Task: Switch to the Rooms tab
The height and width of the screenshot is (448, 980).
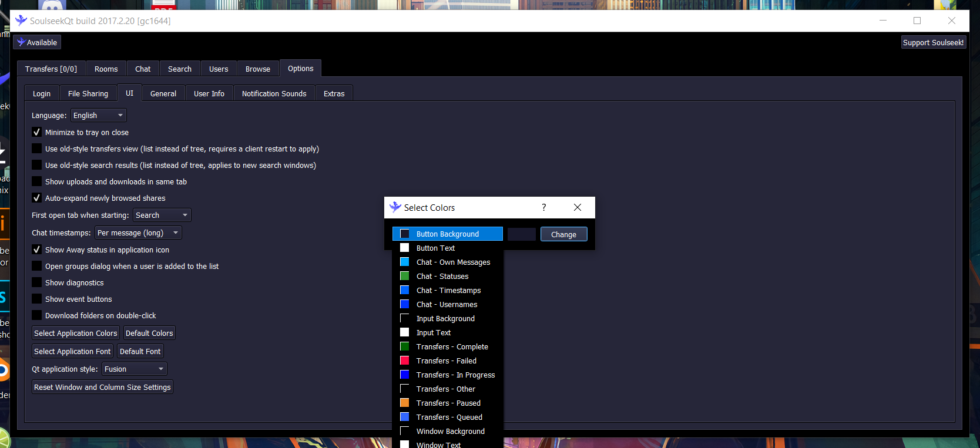Action: point(106,69)
